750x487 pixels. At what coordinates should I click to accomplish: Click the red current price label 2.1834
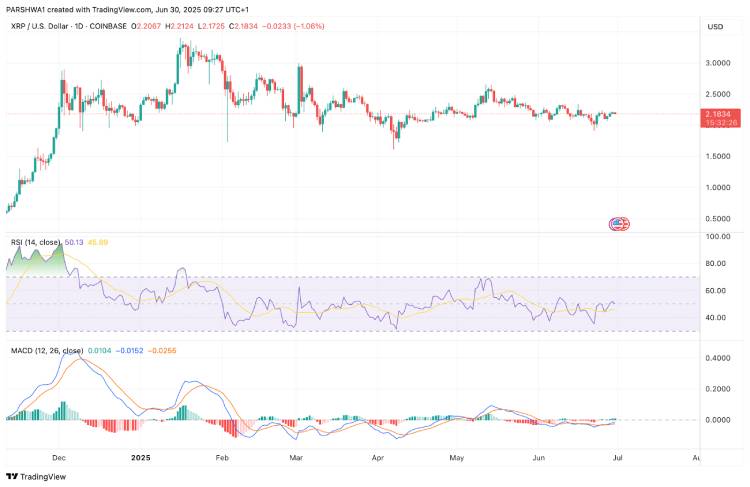coord(719,115)
